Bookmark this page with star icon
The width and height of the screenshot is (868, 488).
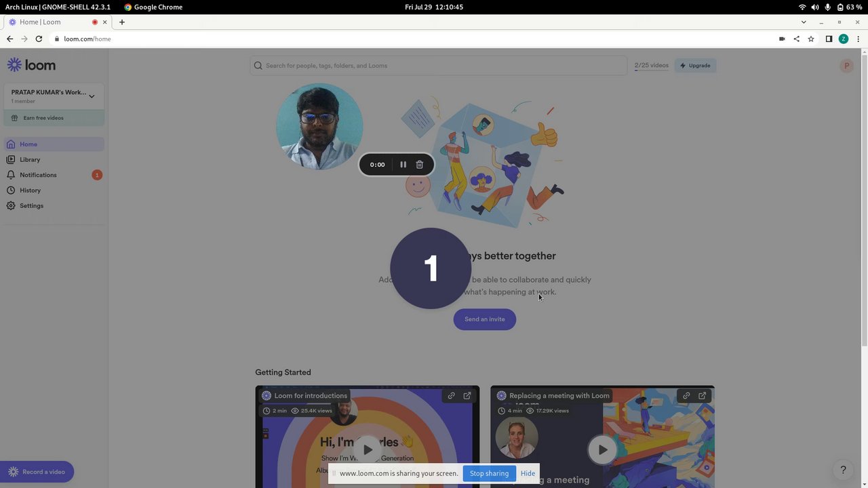click(x=811, y=39)
